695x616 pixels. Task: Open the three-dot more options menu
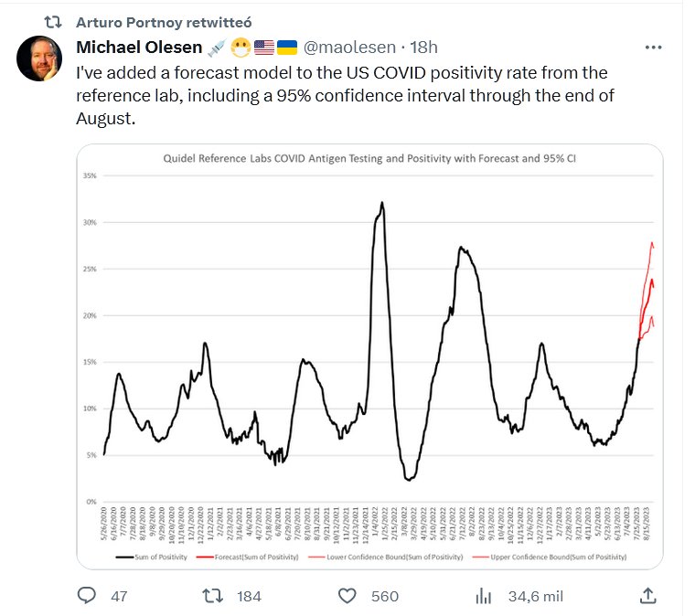[653, 48]
